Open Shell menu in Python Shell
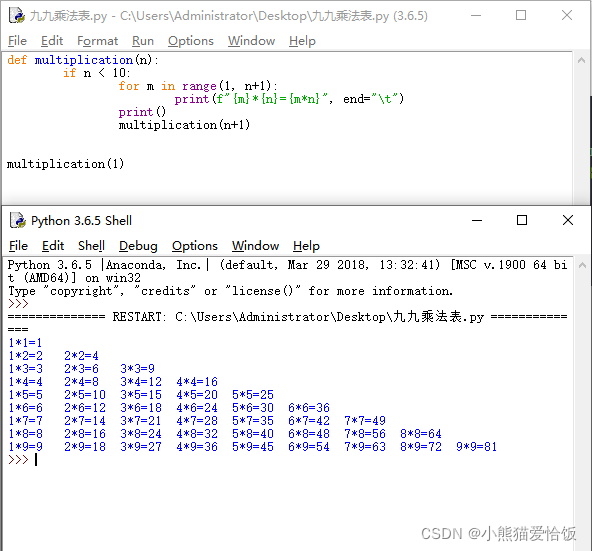 [91, 246]
